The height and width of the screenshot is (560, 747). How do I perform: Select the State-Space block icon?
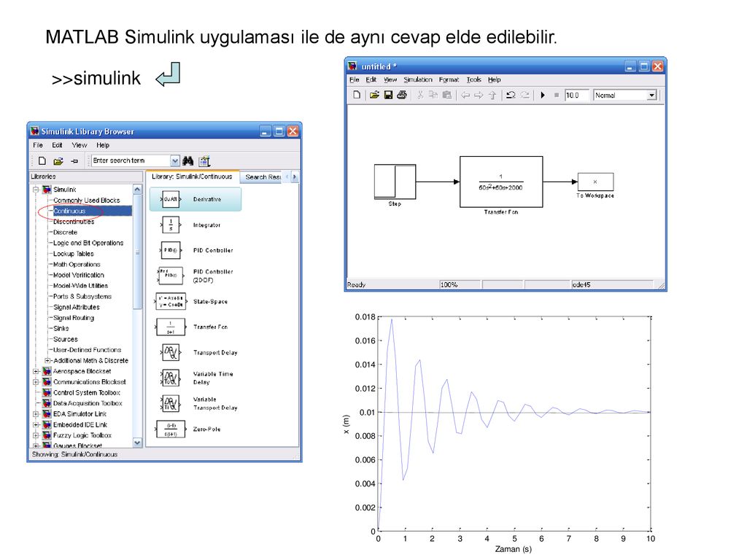click(x=171, y=301)
